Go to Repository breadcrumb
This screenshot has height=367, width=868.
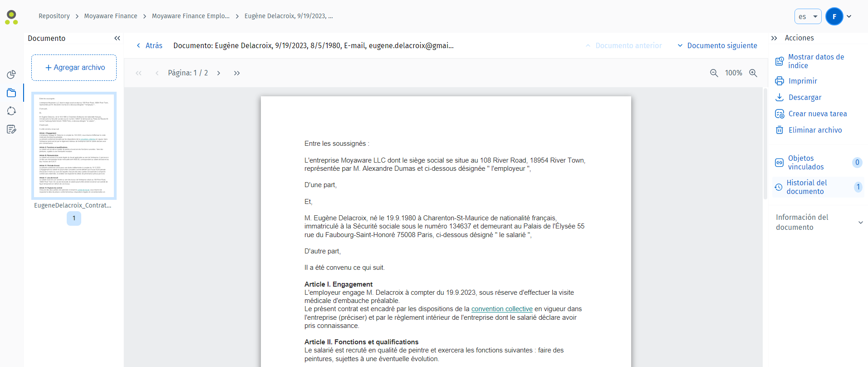click(x=54, y=16)
